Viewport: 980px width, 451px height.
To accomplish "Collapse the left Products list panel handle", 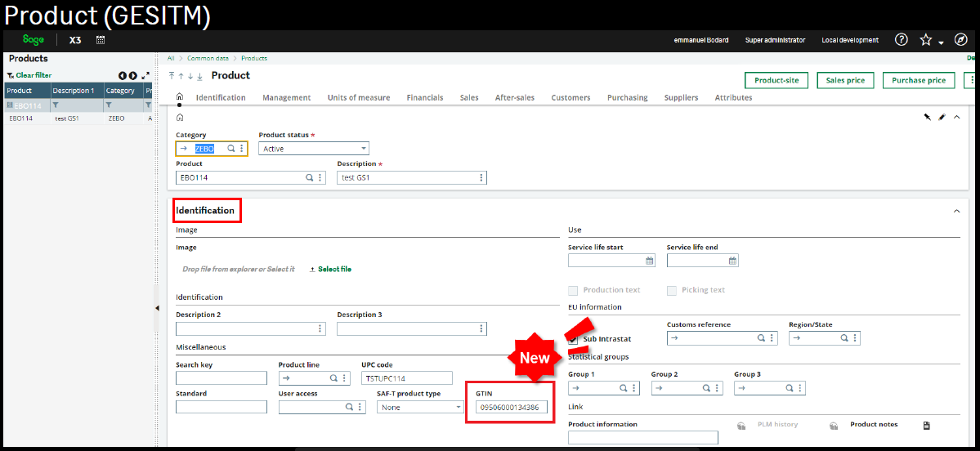I will tap(157, 308).
